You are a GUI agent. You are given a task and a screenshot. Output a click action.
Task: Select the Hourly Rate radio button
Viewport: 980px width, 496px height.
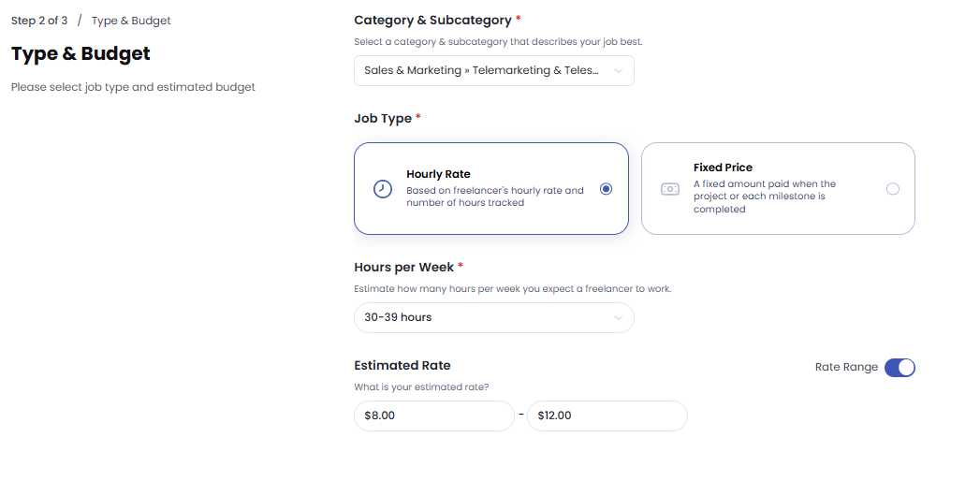(606, 189)
